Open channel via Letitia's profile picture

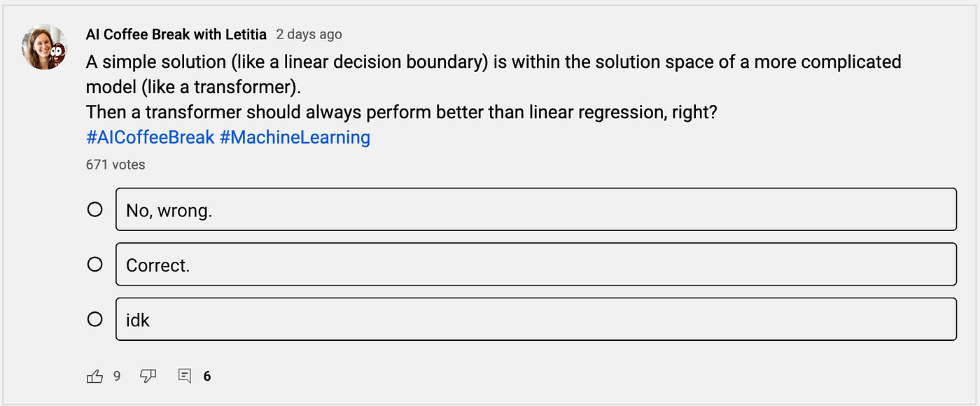coord(45,48)
